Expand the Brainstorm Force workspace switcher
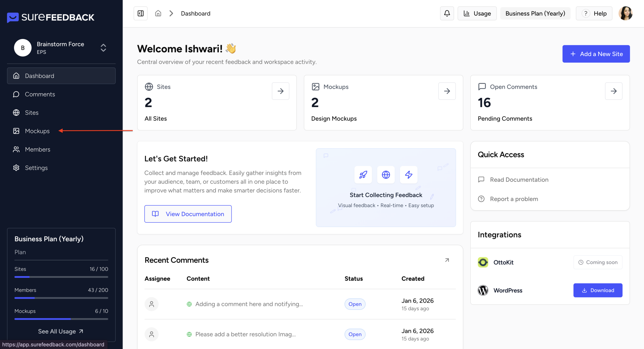Image resolution: width=644 pixels, height=349 pixels. pyautogui.click(x=103, y=48)
